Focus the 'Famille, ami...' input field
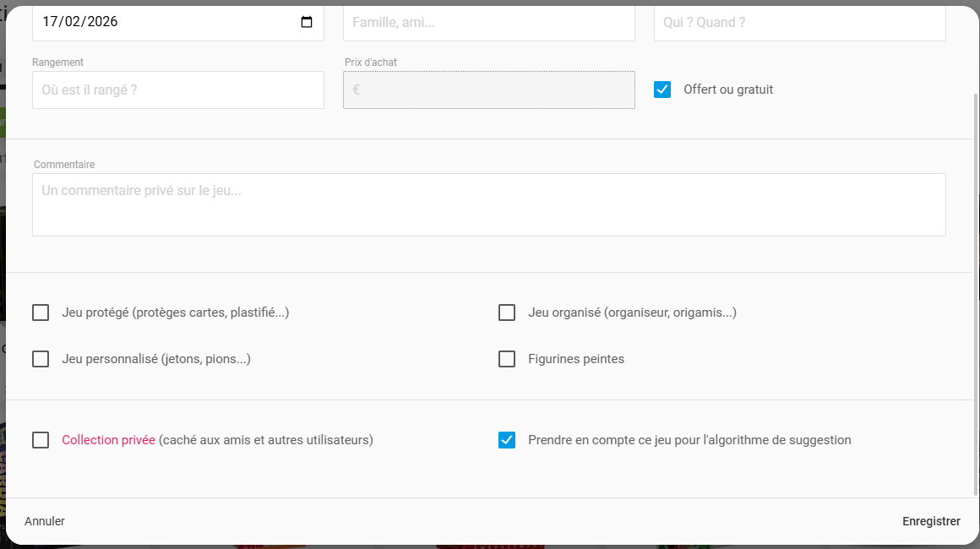The image size is (980, 549). coord(488,23)
